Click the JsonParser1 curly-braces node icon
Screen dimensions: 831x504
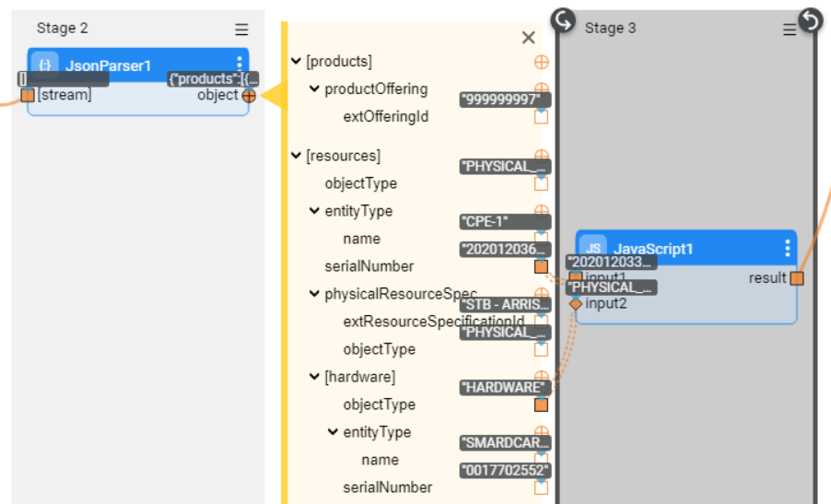pyautogui.click(x=44, y=65)
